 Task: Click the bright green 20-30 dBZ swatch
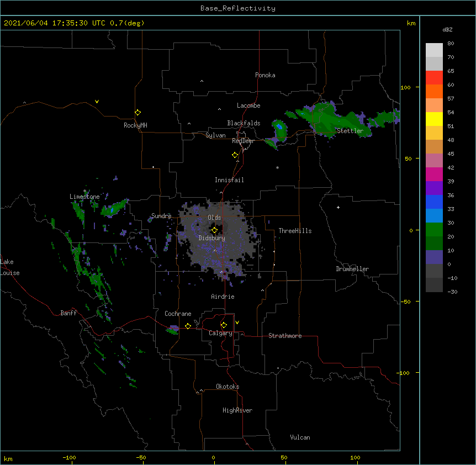[434, 230]
